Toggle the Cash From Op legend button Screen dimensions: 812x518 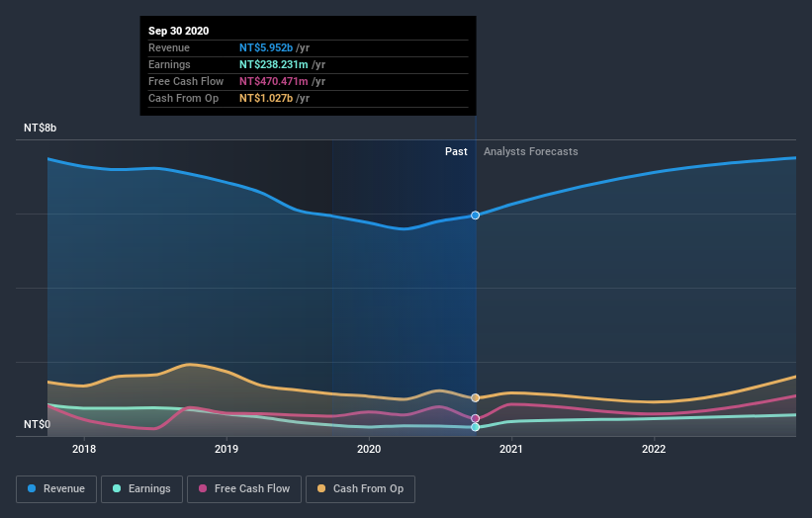tap(360, 489)
